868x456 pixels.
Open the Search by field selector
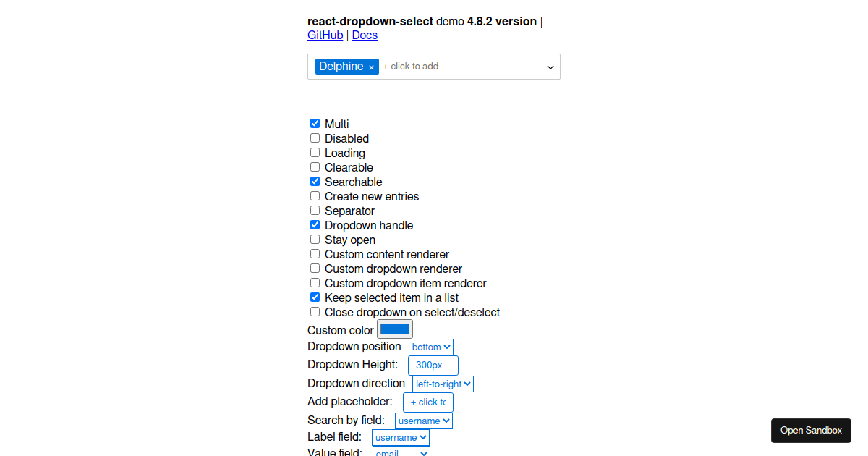[423, 421]
